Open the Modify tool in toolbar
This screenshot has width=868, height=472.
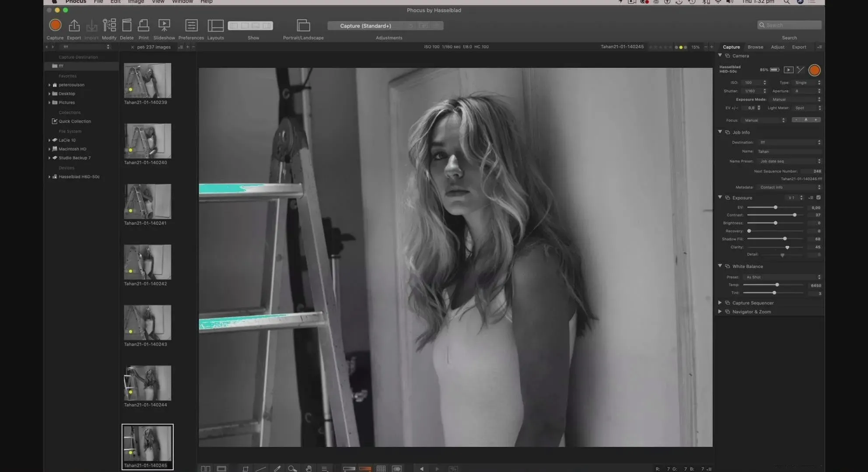[109, 26]
